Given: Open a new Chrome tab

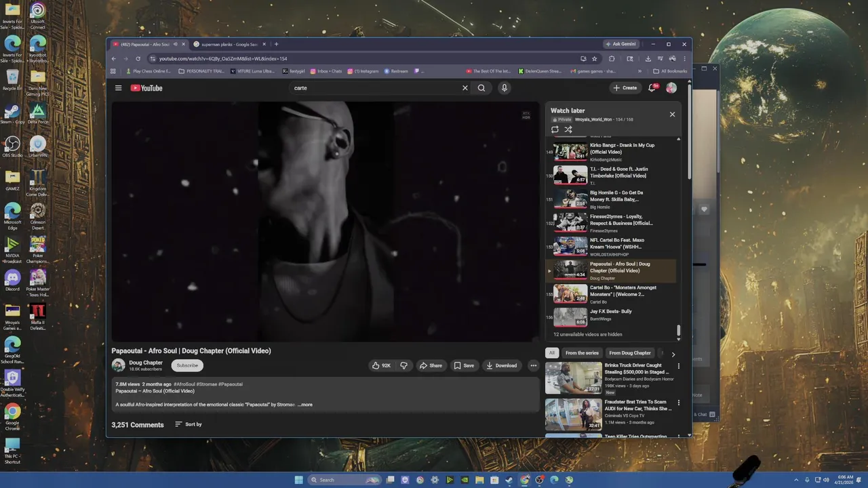Looking at the screenshot, I should click(276, 44).
